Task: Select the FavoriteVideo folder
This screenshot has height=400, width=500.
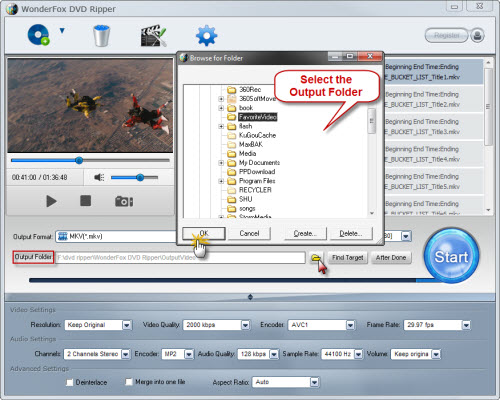Action: (x=257, y=117)
